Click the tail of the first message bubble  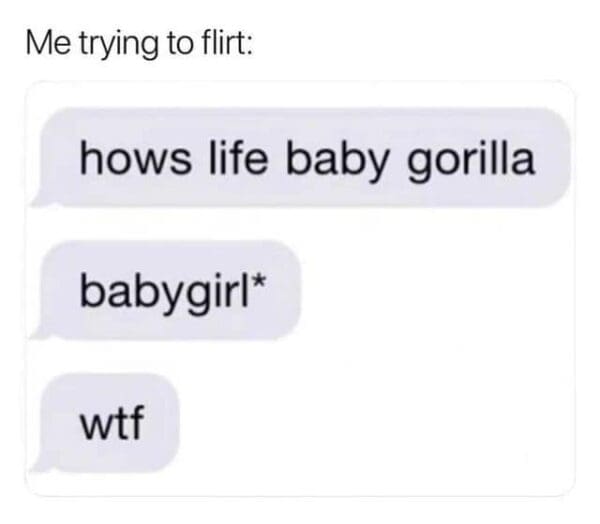[x=42, y=199]
